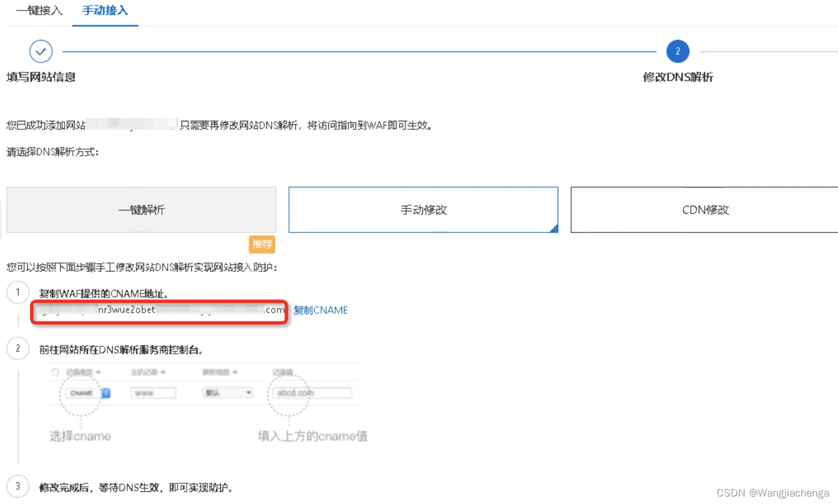Choose the 一键解析 option
Image resolution: width=838 pixels, height=504 pixels.
[141, 210]
